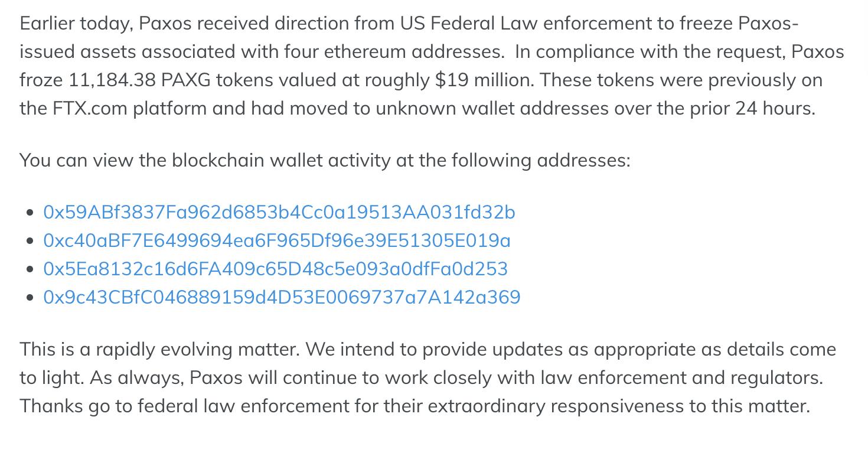Click the "11,184.38" token figure
This screenshot has height=456, width=868.
[112, 80]
